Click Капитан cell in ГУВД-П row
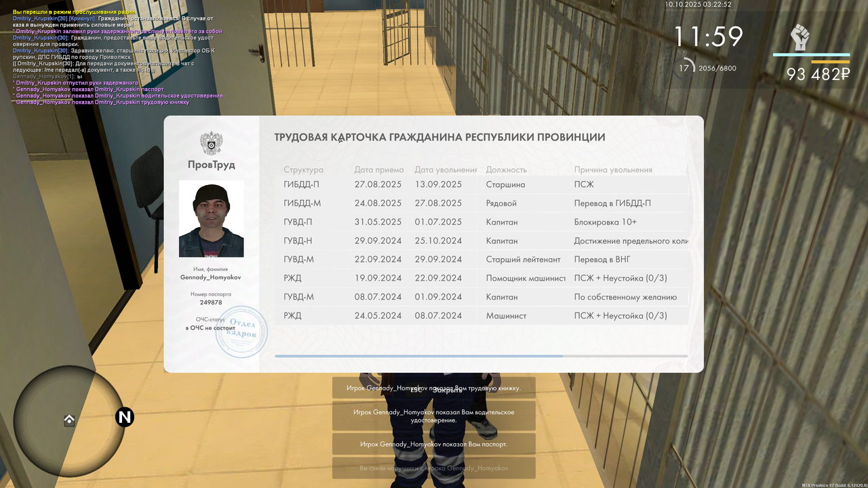 point(502,222)
